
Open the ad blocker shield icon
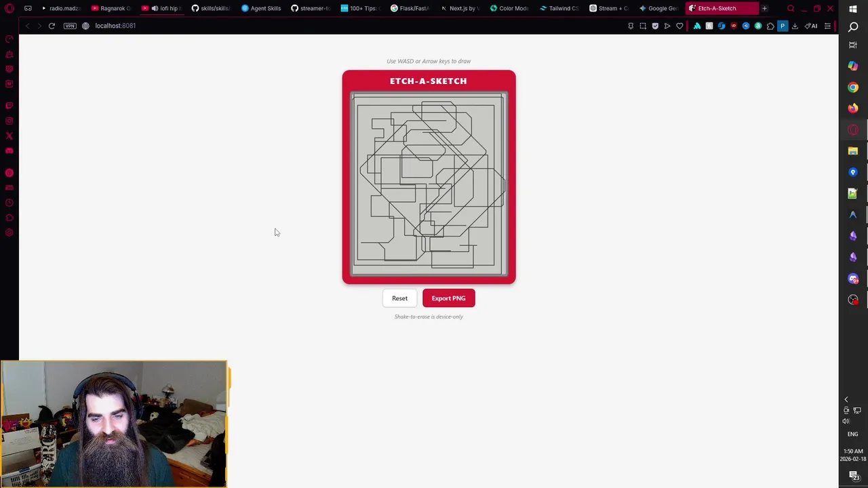pyautogui.click(x=655, y=26)
